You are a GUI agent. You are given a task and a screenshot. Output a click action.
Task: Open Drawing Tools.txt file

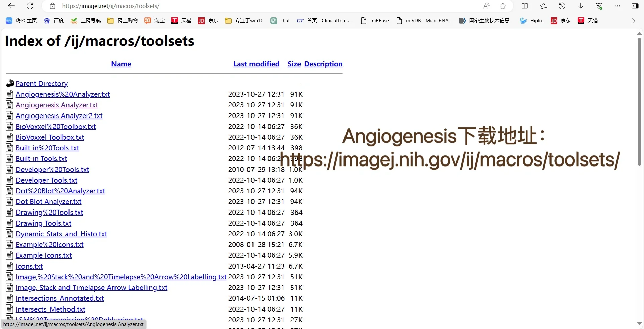43,223
